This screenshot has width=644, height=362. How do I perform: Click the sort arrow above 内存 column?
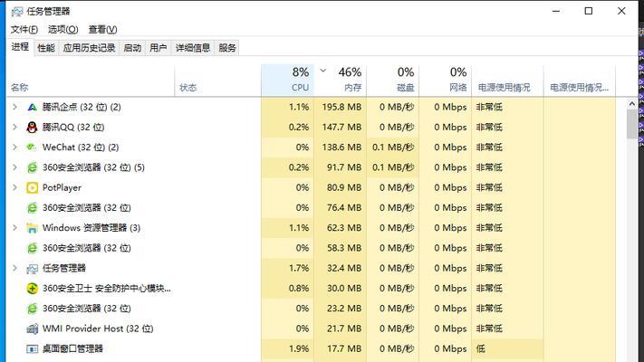(x=323, y=71)
